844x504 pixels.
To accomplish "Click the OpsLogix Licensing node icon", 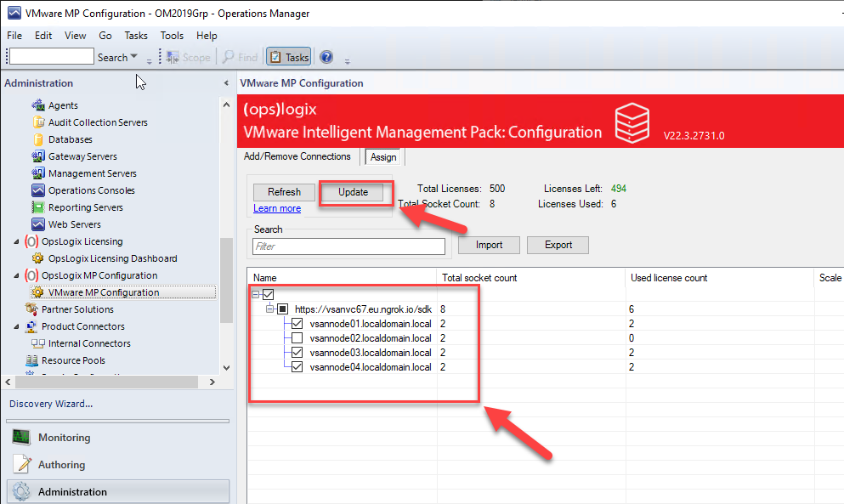I will click(31, 241).
